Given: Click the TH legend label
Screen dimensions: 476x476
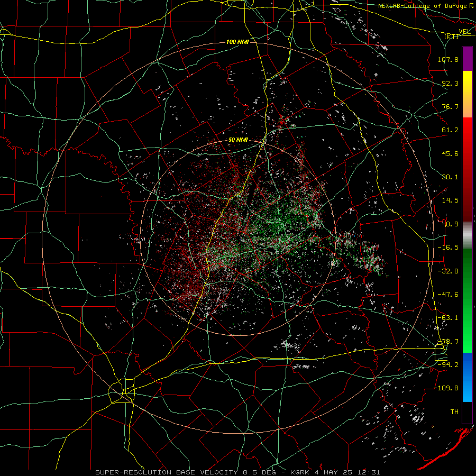Looking at the screenshot, I should pyautogui.click(x=454, y=412).
